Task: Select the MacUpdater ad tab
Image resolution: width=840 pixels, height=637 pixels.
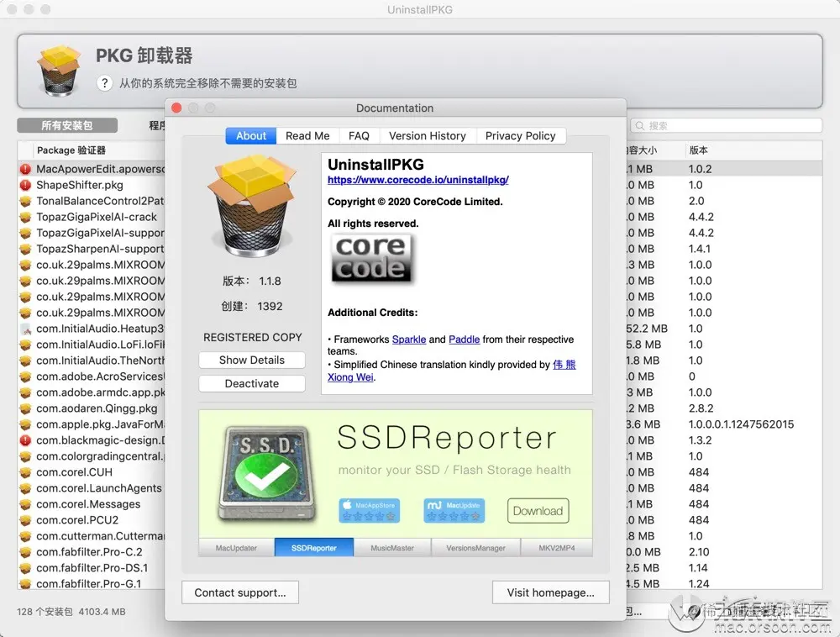Action: click(x=236, y=548)
